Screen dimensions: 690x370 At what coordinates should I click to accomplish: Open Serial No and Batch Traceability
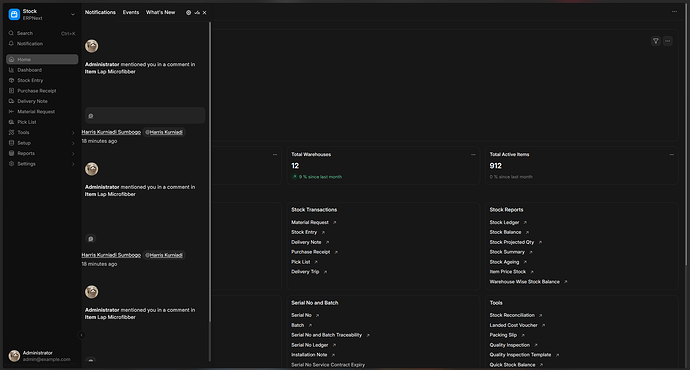(327, 335)
